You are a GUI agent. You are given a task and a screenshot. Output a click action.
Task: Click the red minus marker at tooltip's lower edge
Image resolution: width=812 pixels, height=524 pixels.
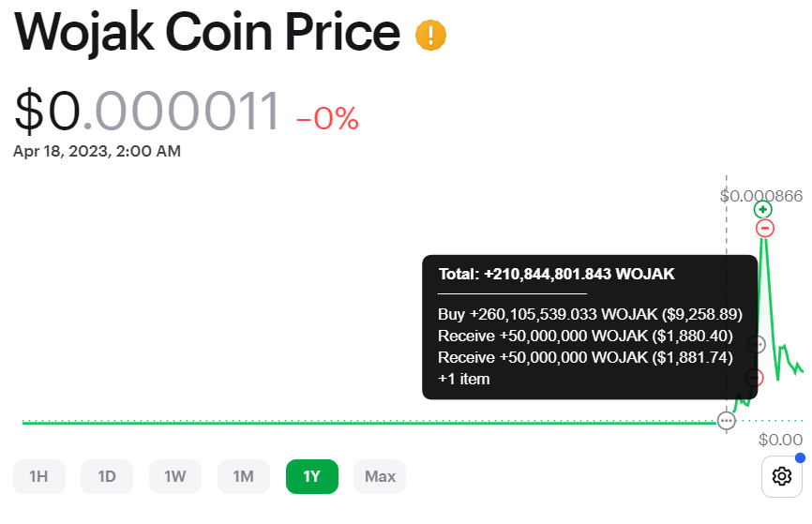tap(756, 377)
